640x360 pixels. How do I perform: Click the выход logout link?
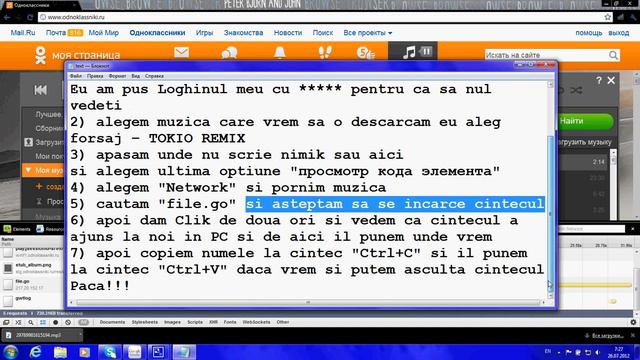(x=618, y=33)
